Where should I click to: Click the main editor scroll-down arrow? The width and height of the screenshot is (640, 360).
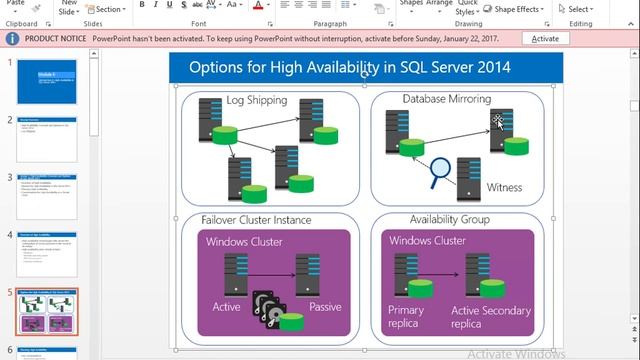coord(634,318)
